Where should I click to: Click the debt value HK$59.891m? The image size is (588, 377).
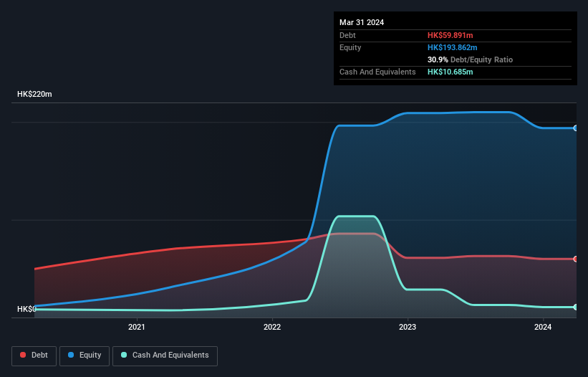(450, 35)
